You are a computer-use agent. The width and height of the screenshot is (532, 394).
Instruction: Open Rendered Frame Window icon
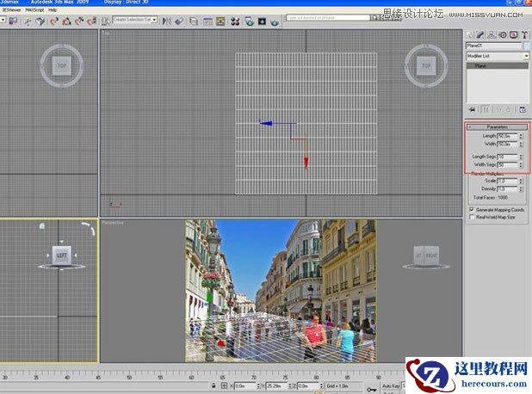pos(262,22)
